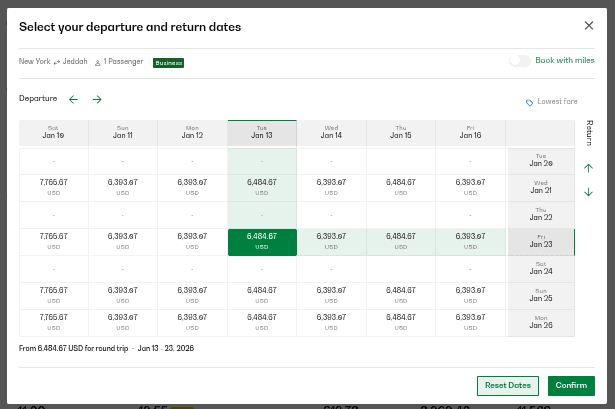The image size is (615, 409).
Task: Choose fare for Jan 11 departure, Jan 21 return
Action: click(x=123, y=188)
